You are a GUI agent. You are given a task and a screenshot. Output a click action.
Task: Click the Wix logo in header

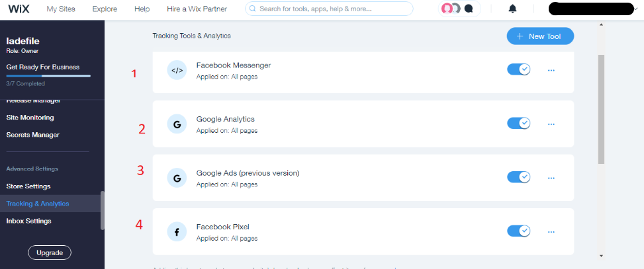tap(20, 9)
